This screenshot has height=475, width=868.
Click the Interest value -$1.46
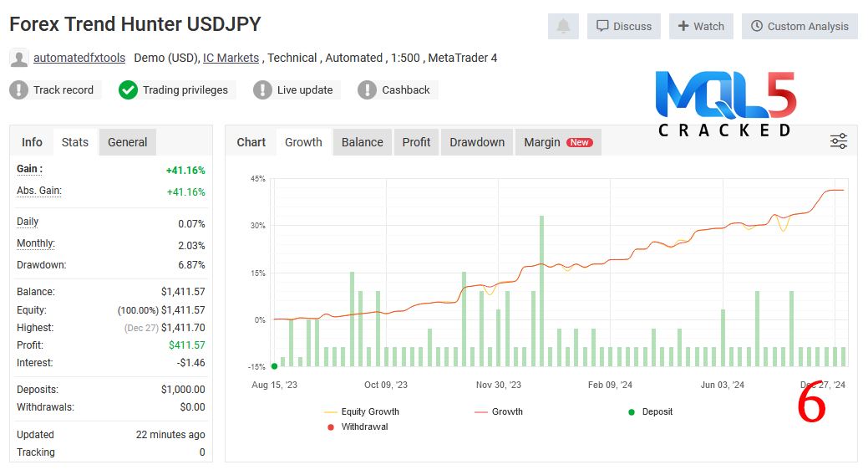coord(191,363)
